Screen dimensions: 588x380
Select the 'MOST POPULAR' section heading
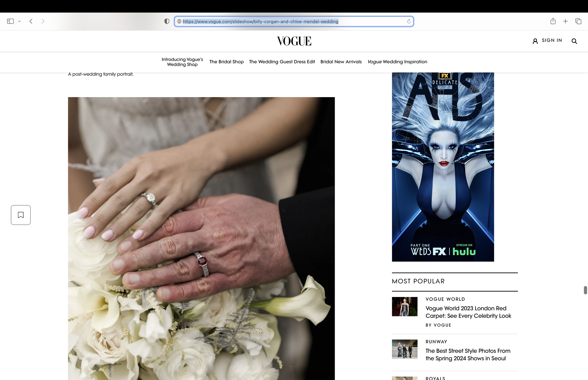(418, 281)
